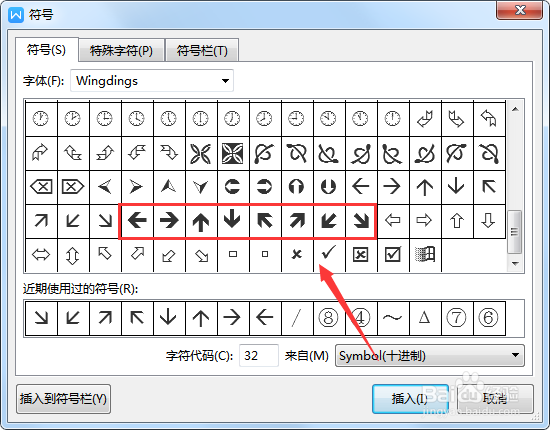Click the 插入(I) button
The image size is (550, 430).
[410, 399]
